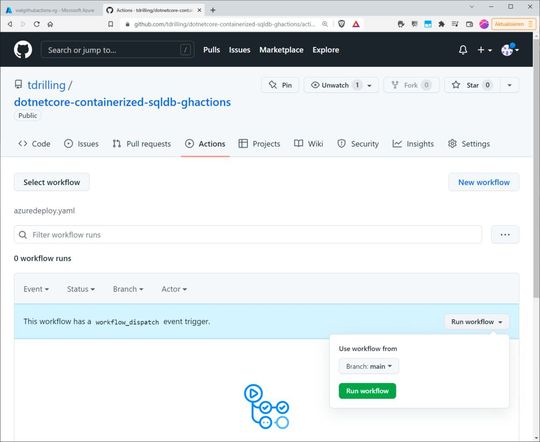Bookmark this page icon in address bar
Screen dimensions: 540x442
[111, 24]
